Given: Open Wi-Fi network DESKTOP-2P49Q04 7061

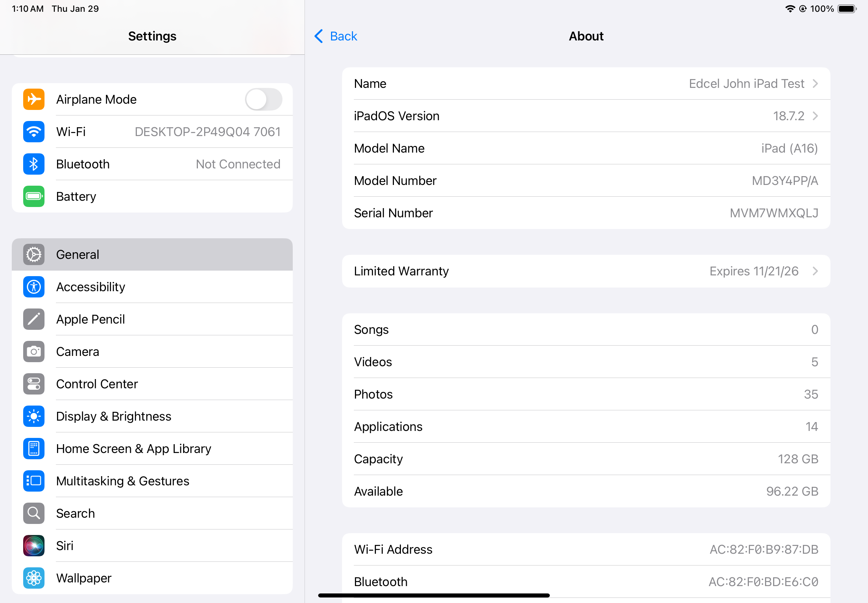Looking at the screenshot, I should [x=152, y=132].
